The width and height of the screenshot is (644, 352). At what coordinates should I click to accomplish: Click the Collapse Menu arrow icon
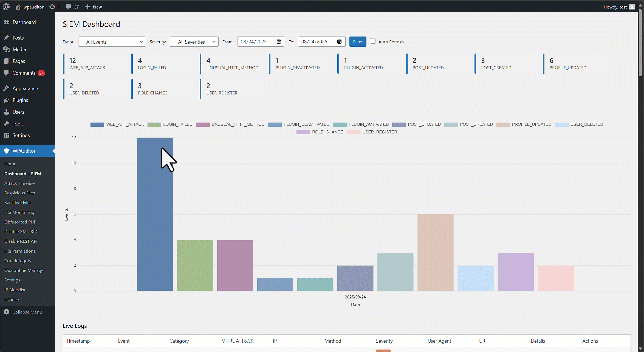pos(7,312)
